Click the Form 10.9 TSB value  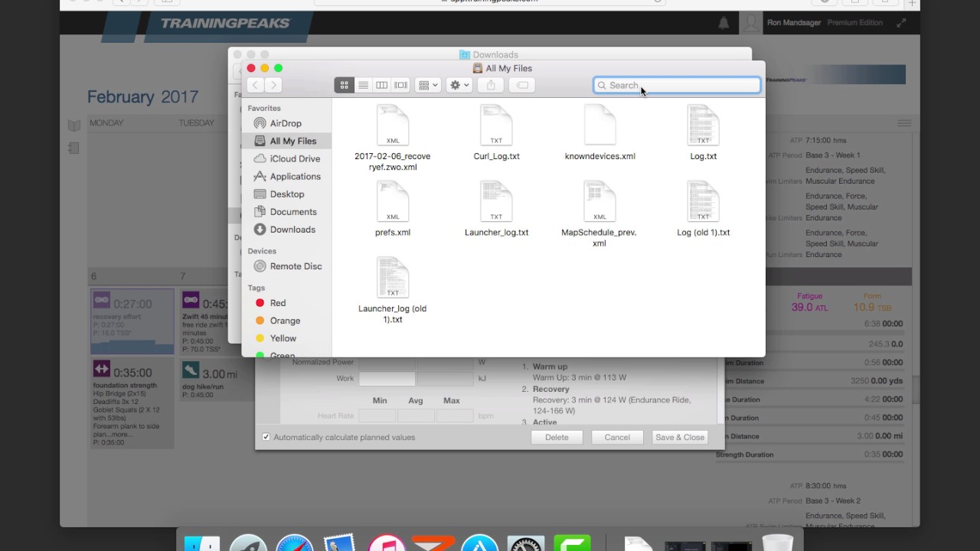(871, 308)
